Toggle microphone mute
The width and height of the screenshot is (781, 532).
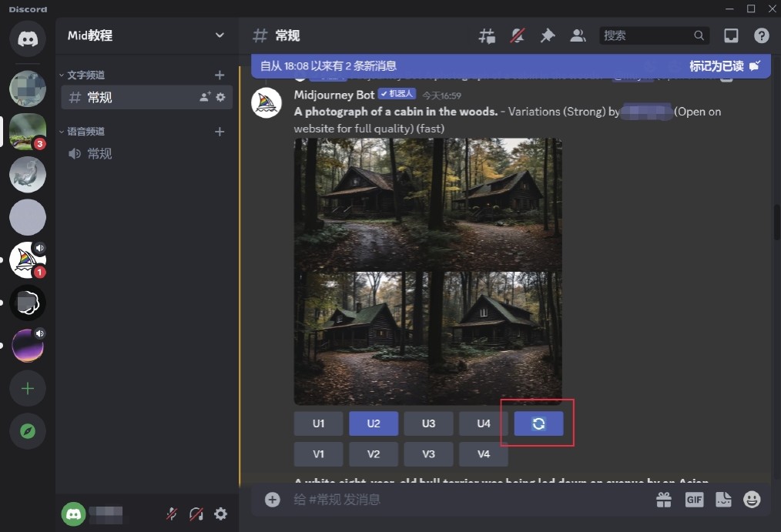(172, 514)
